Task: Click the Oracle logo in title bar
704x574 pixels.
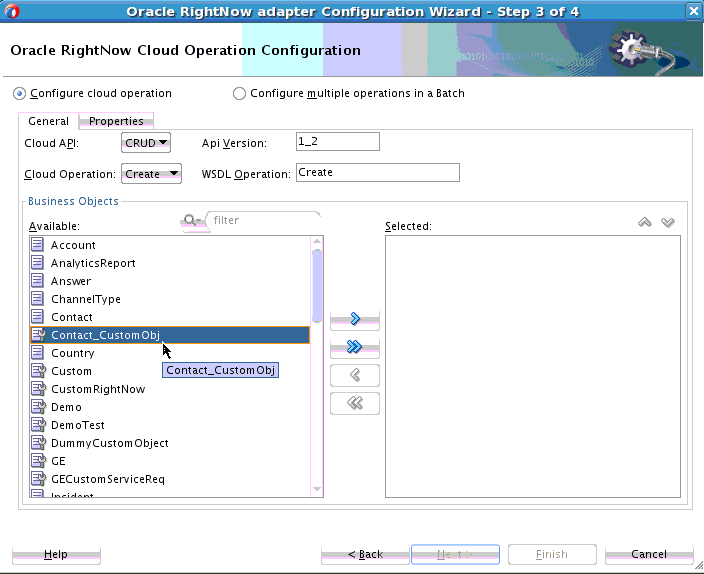Action: [12, 11]
